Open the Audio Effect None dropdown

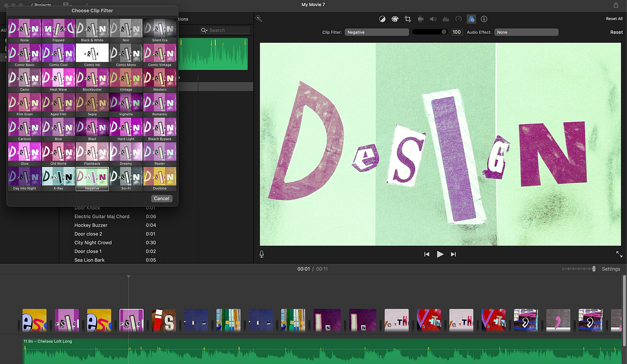coord(526,32)
